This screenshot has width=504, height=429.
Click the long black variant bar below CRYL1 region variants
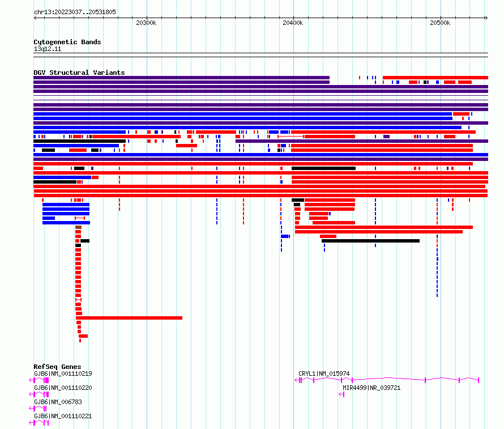tap(370, 241)
